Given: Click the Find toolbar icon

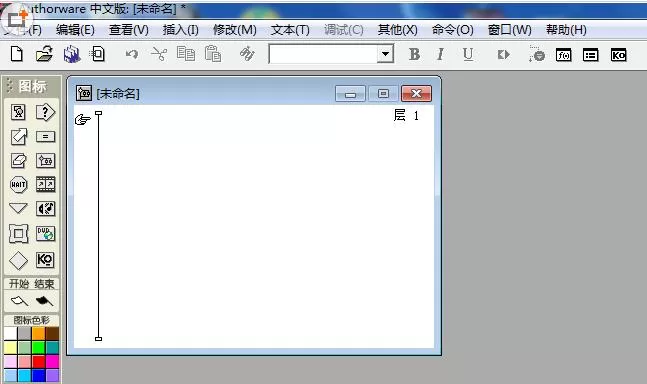Looking at the screenshot, I should [247, 54].
